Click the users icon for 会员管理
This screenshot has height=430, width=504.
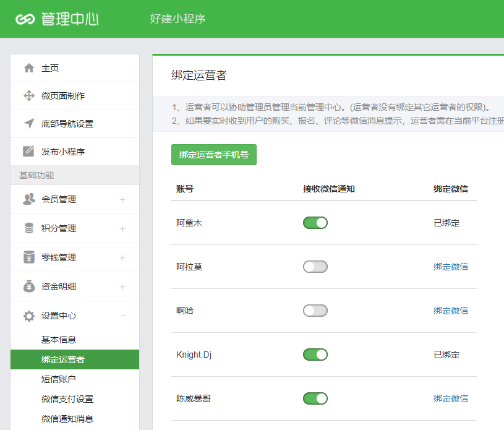coord(28,199)
